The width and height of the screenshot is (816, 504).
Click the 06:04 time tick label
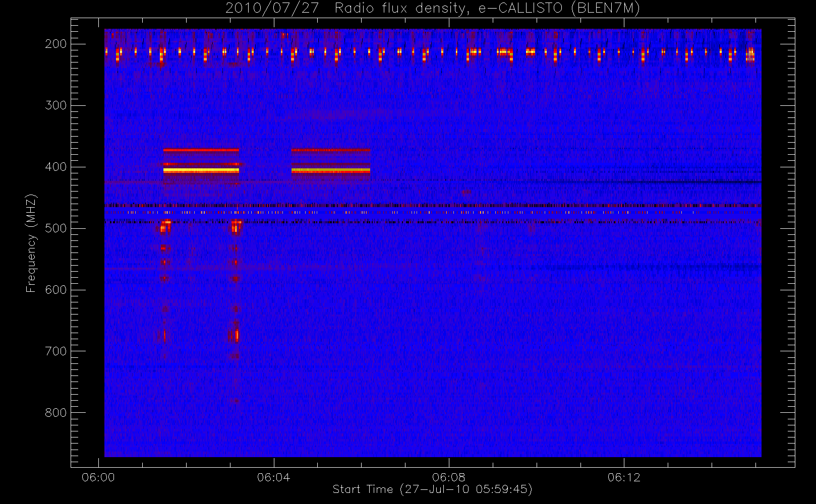point(273,477)
